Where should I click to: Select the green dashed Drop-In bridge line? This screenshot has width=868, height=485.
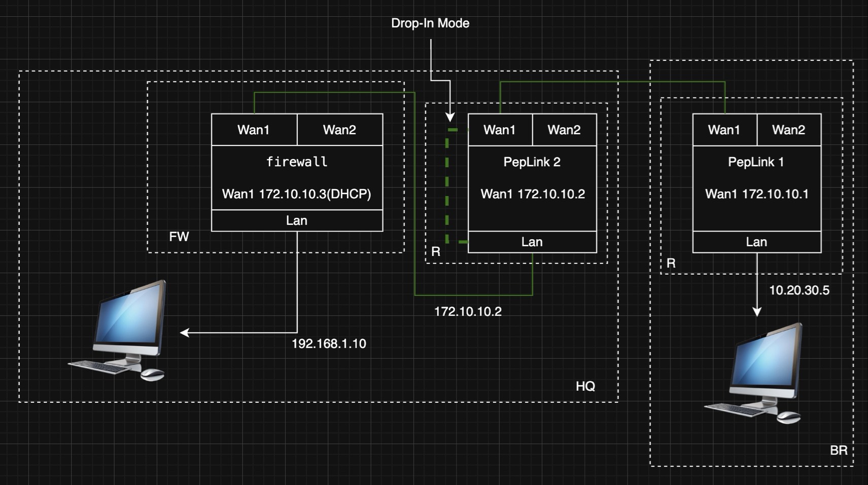(447, 188)
